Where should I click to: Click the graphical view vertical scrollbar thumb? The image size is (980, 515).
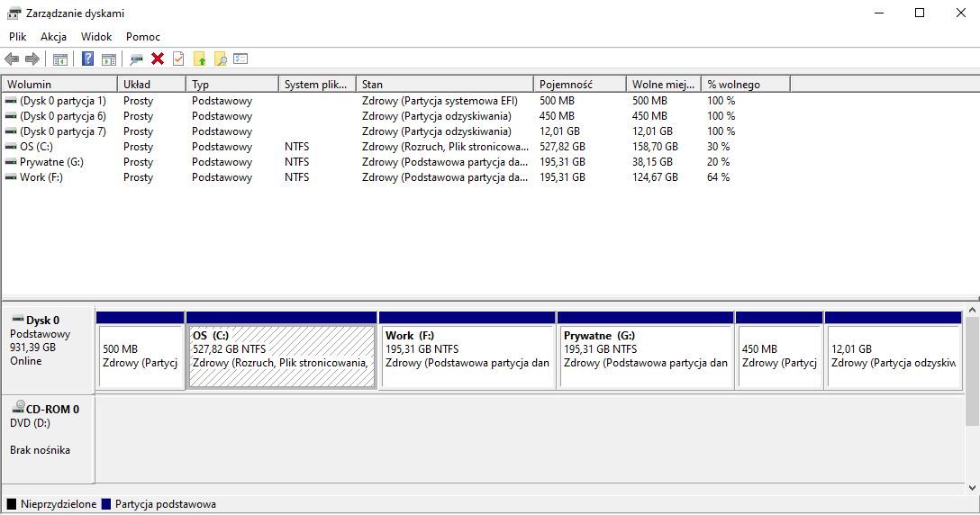coord(972,372)
